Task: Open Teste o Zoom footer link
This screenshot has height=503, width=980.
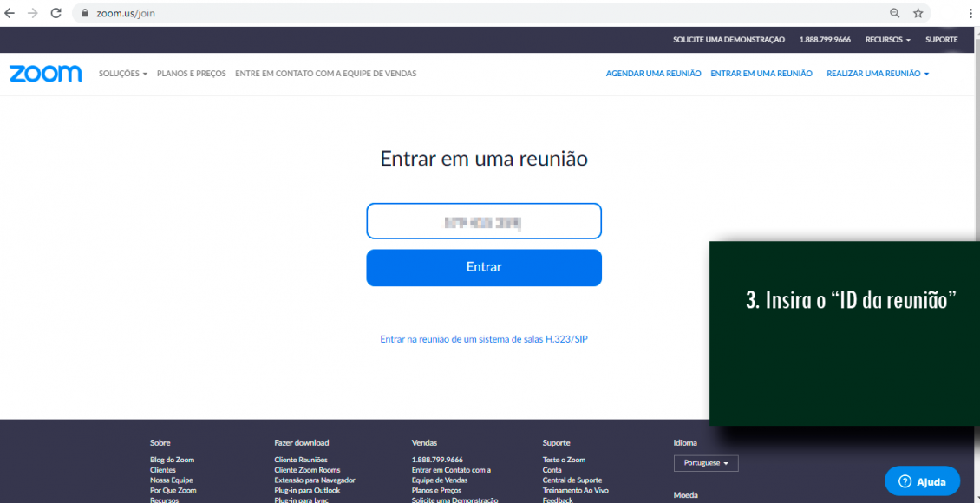Action: [564, 460]
